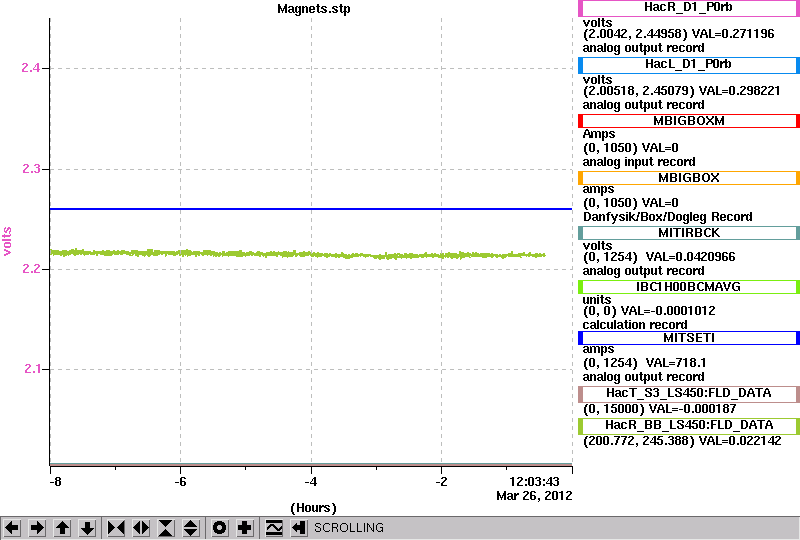800x540 pixels.
Task: Click the 'Danfysik/Box/Dogleg Record' description
Action: pyautogui.click(x=667, y=217)
